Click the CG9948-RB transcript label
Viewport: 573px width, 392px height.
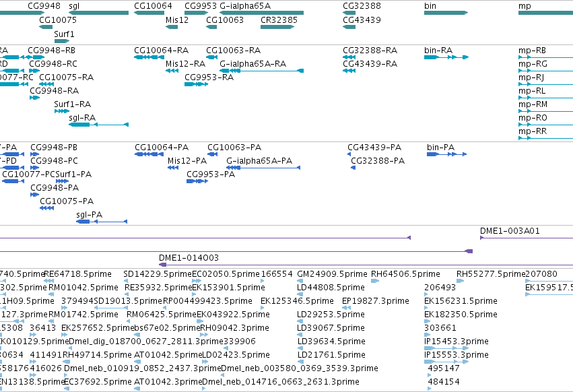coord(52,50)
